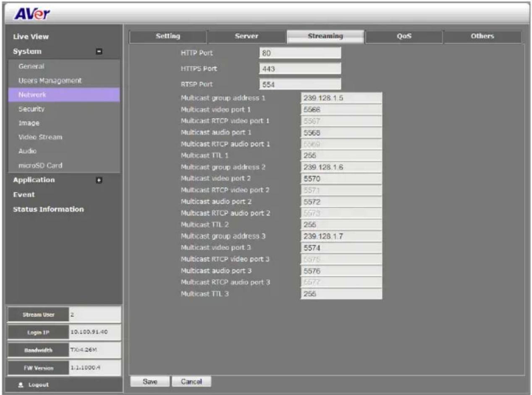
Task: Open the Event section
Action: pyautogui.click(x=24, y=195)
